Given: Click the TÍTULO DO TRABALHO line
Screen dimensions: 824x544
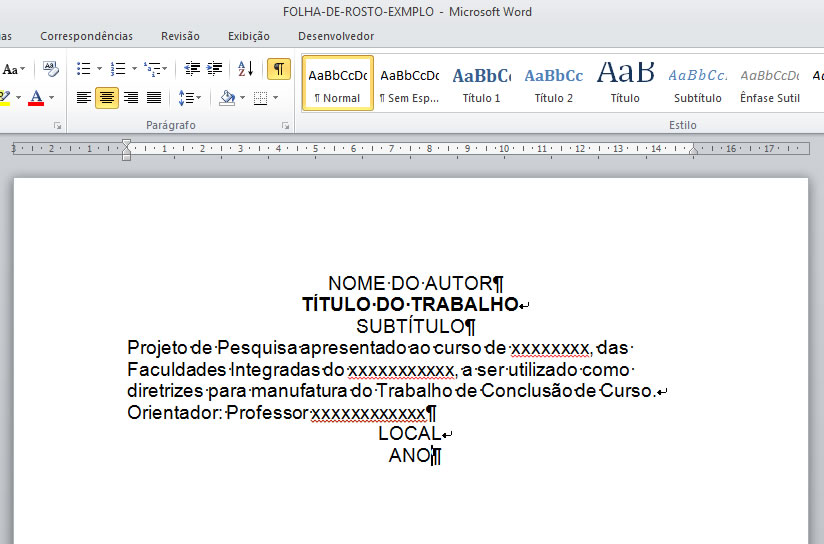Looking at the screenshot, I should pos(415,304).
